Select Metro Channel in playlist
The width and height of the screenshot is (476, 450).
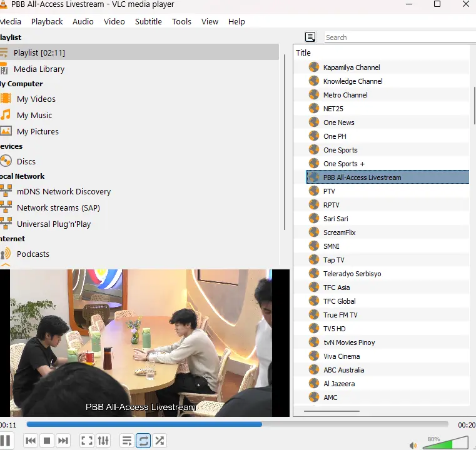[x=388, y=95]
